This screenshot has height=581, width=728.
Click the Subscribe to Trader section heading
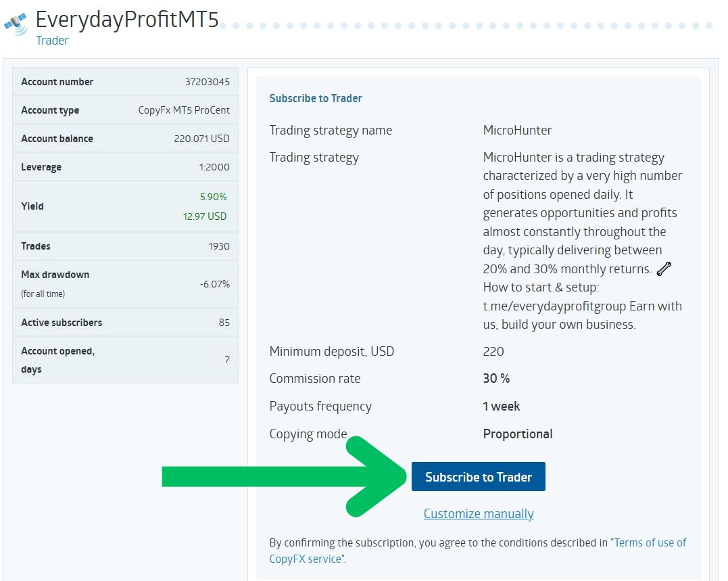[x=316, y=98]
